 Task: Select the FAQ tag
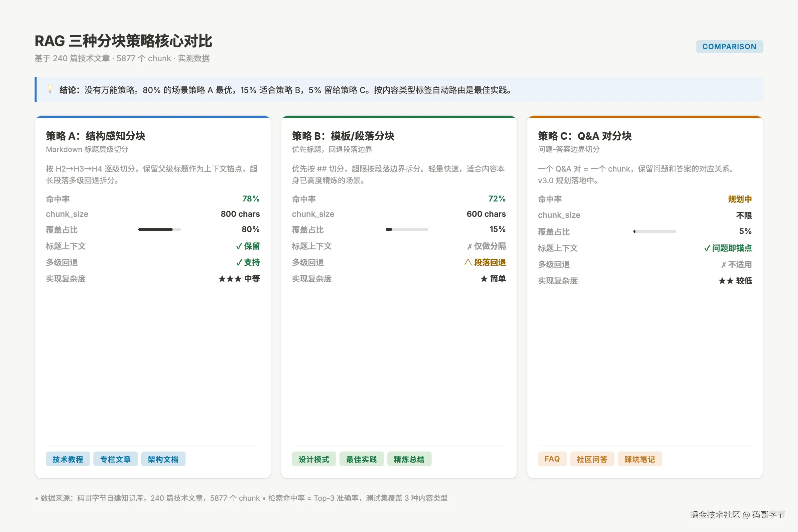click(x=552, y=459)
